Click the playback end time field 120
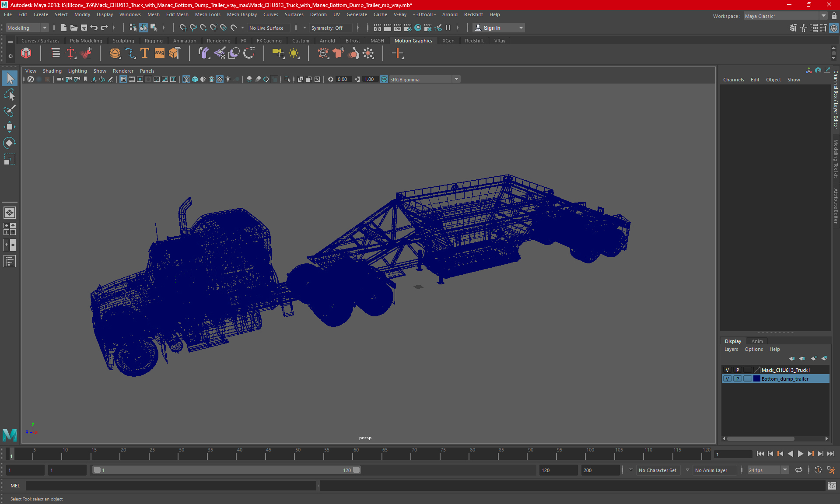Screen dimensions: 840x504 [558, 470]
